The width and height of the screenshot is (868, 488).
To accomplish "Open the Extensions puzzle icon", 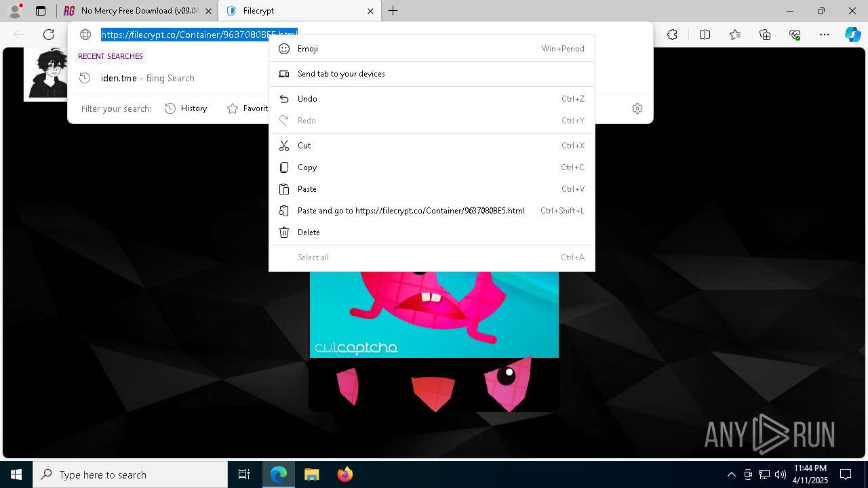I will [672, 35].
